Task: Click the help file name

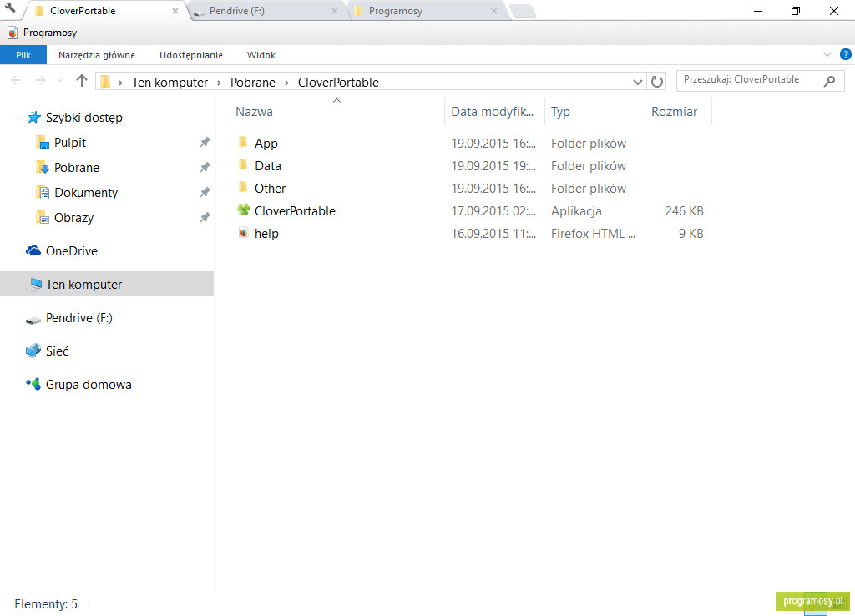Action: tap(266, 234)
